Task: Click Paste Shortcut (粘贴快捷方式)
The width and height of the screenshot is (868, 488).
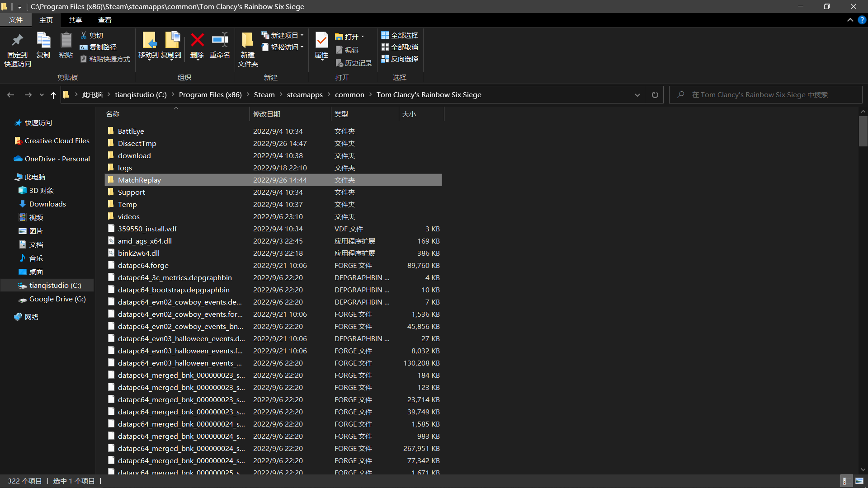Action: point(105,59)
